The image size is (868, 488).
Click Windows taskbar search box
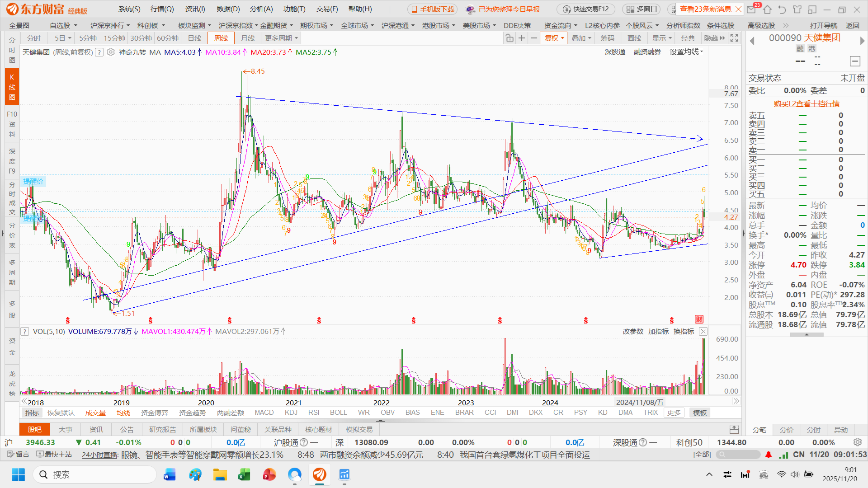[95, 474]
